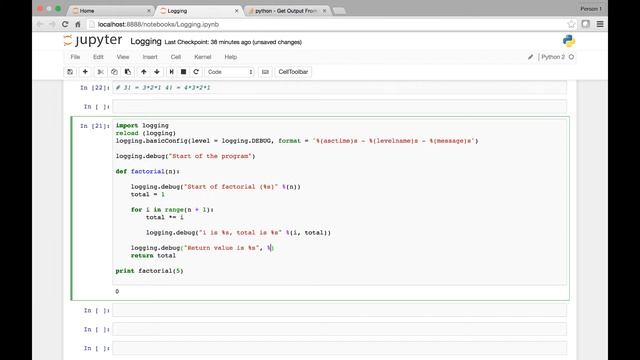Move the selected cell down
The image size is (640, 360).
click(157, 72)
